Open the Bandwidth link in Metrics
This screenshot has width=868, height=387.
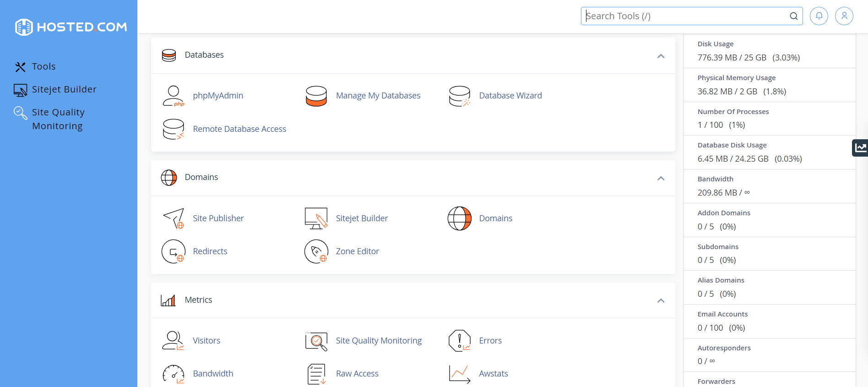tap(213, 374)
